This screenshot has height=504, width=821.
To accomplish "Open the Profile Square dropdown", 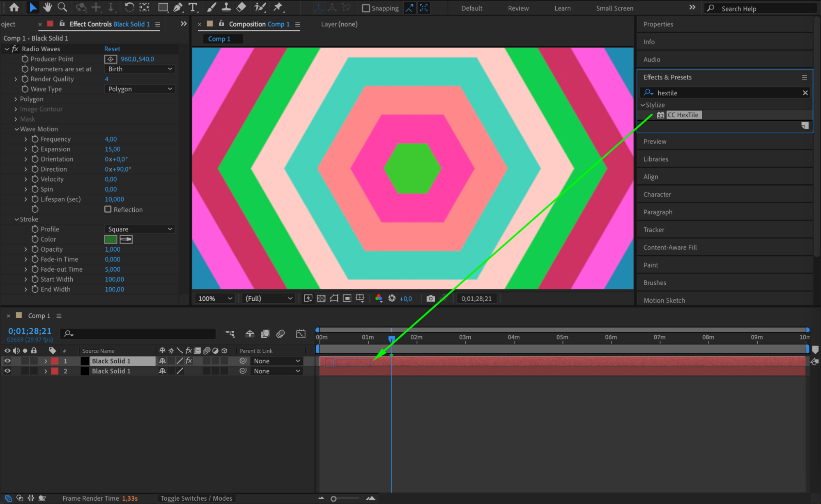I will (x=140, y=229).
